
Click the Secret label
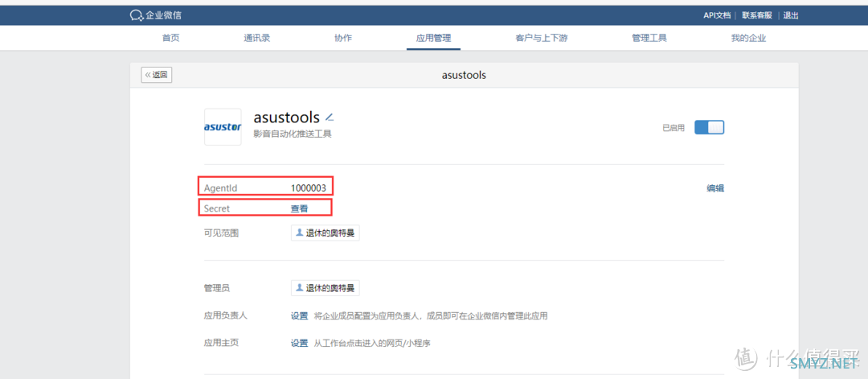point(217,208)
